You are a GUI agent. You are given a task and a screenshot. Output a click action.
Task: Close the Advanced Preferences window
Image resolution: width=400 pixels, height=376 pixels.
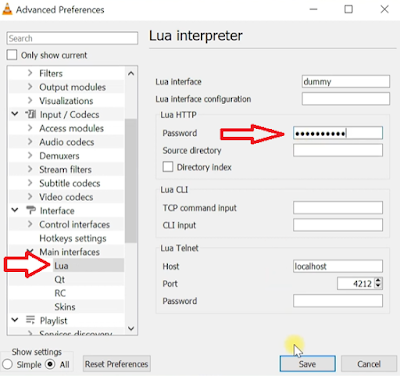[385, 9]
